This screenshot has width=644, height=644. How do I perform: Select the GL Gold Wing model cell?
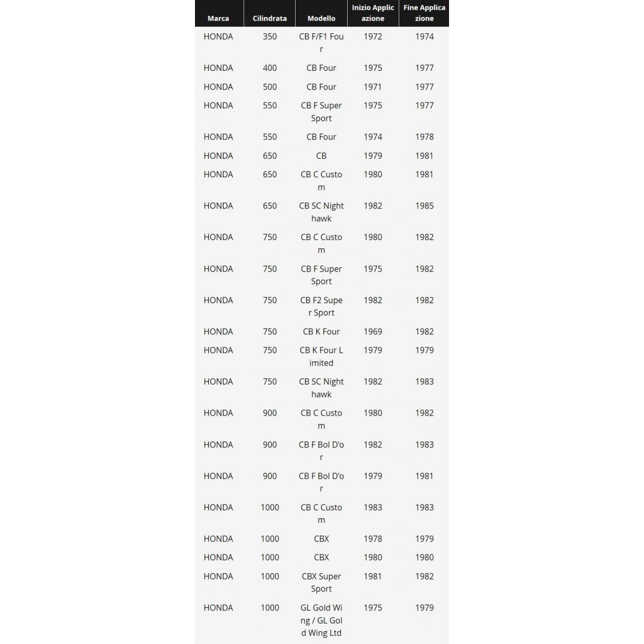321,620
